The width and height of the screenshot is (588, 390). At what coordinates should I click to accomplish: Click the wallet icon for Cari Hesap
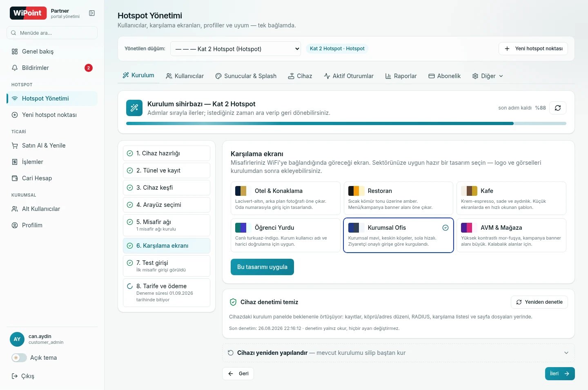[15, 178]
